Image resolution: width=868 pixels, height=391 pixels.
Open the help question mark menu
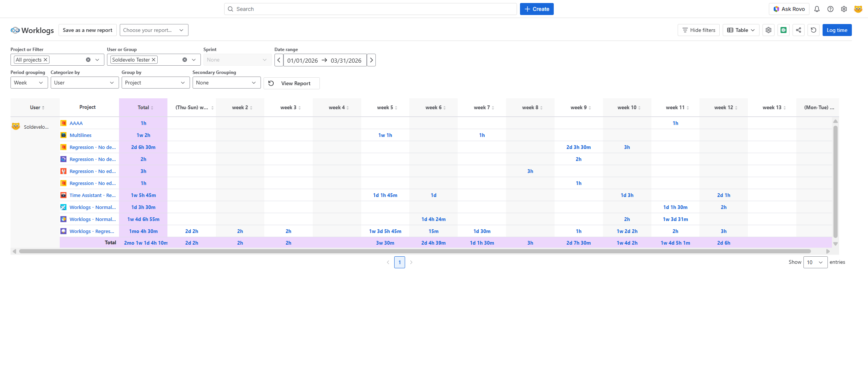830,9
